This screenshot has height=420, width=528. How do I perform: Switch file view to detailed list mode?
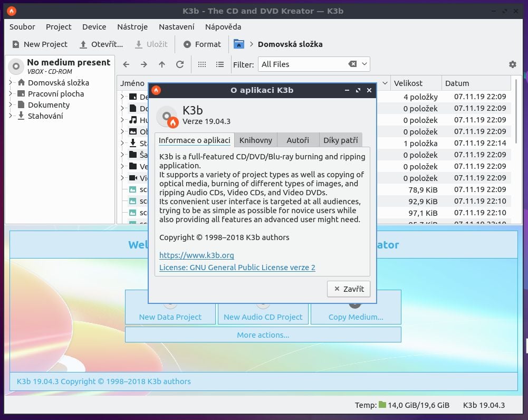click(220, 64)
